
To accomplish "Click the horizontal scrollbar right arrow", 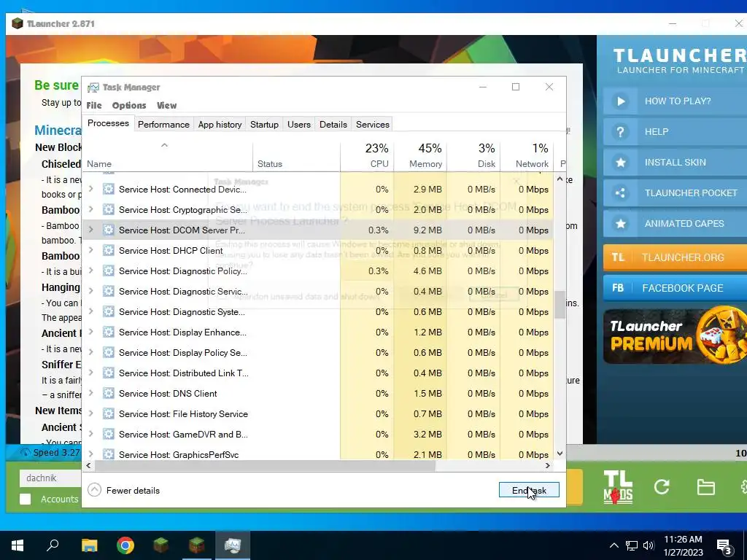I will 548,466.
